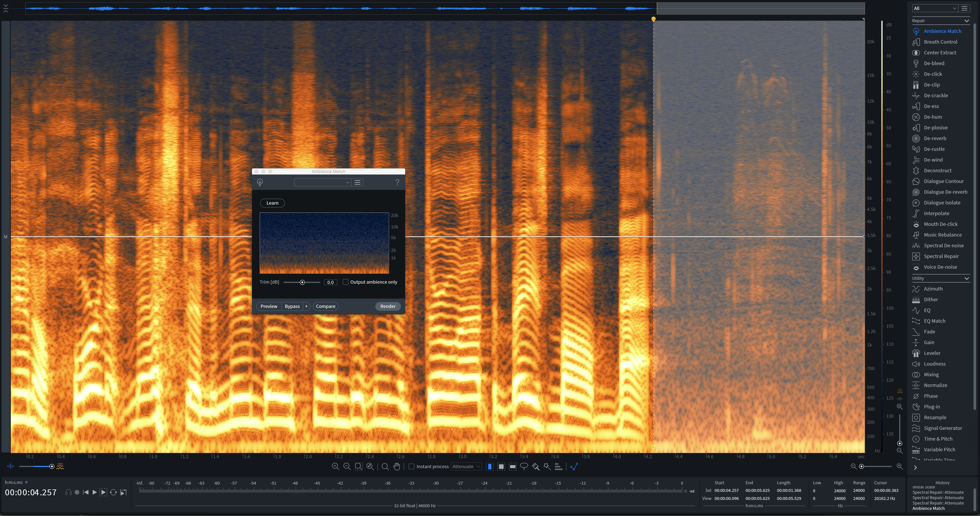Check the Output ambience only box

[345, 282]
